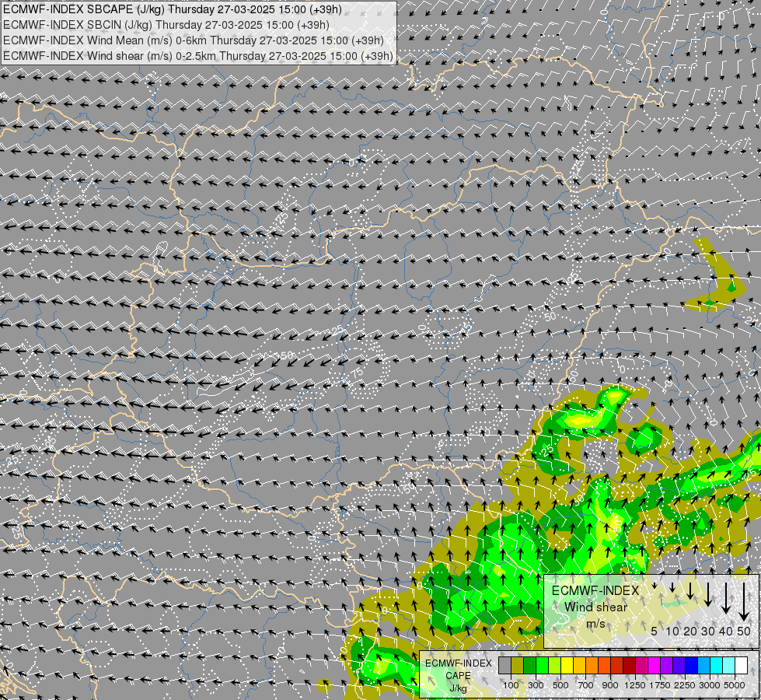Click the 700 label under CAPE scale

pos(586,685)
